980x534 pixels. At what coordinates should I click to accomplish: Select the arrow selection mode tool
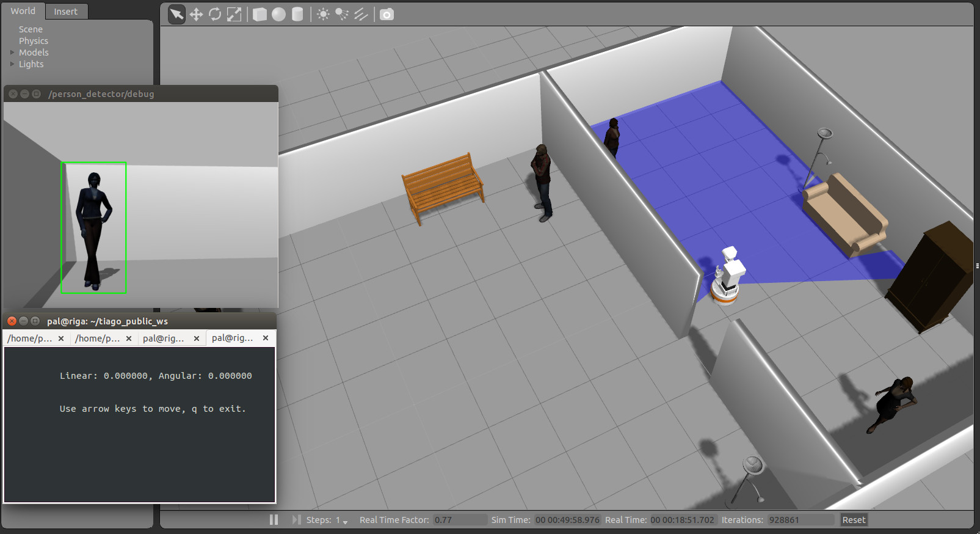point(176,14)
